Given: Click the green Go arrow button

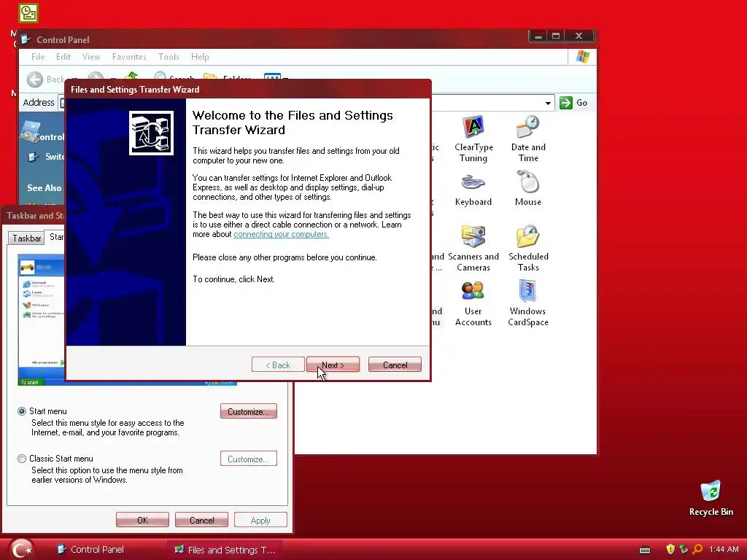Looking at the screenshot, I should 566,102.
